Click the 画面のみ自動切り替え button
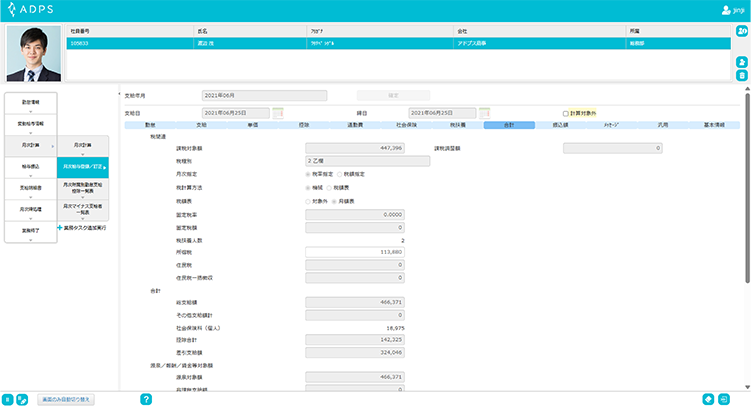Image resolution: width=751 pixels, height=412 pixels. 67,399
